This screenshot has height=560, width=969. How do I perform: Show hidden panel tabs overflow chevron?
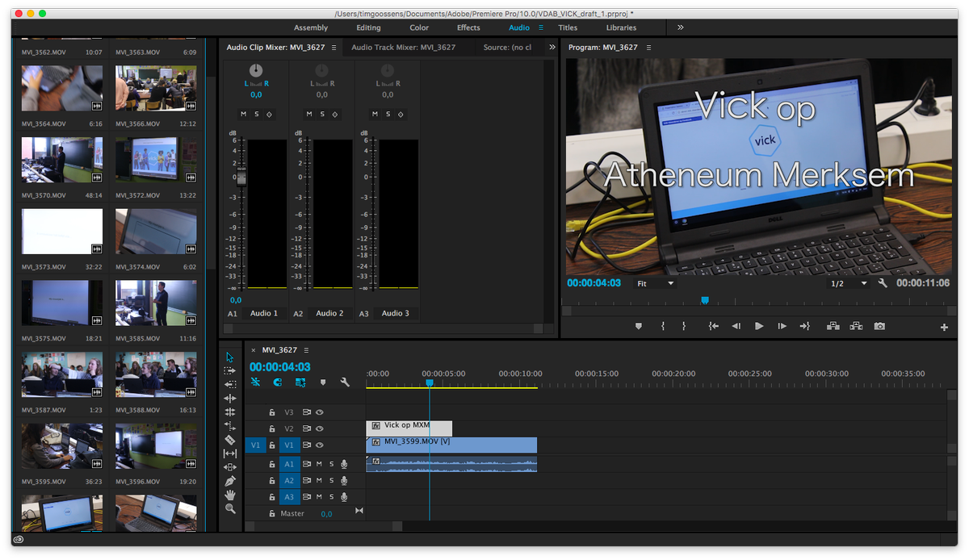pyautogui.click(x=552, y=48)
